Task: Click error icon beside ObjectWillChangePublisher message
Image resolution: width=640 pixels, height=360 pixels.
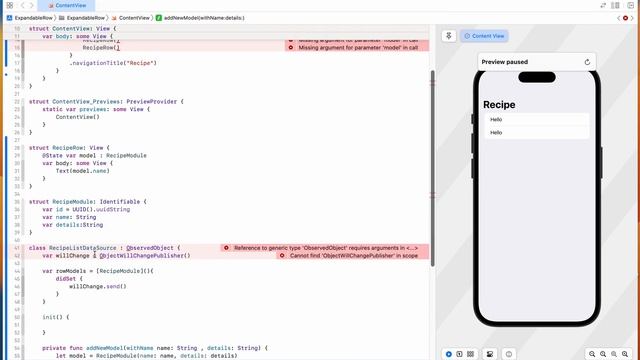Action: tap(282, 256)
